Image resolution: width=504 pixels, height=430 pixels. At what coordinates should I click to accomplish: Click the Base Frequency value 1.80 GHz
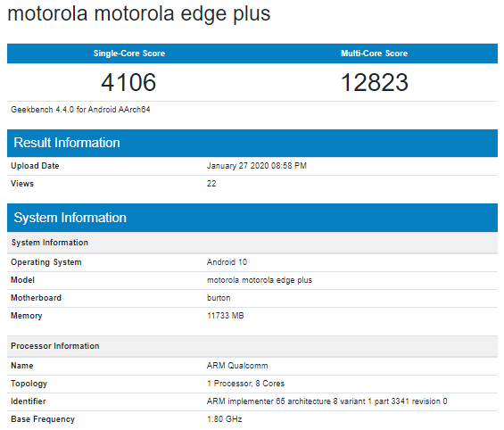[x=225, y=419]
